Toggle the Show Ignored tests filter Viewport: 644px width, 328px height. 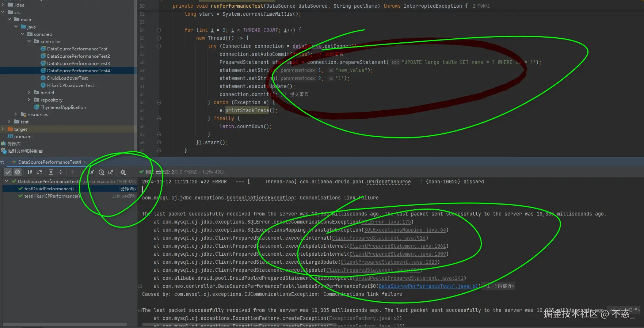(18, 172)
